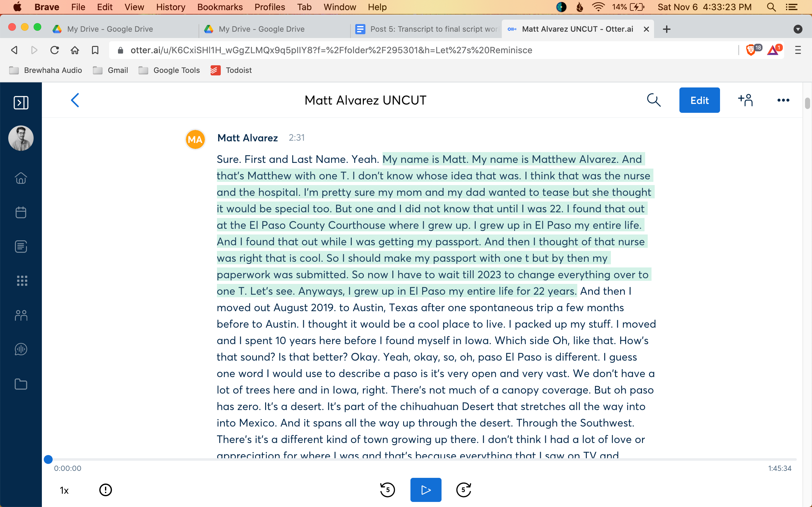Open the Calendar icon in the sidebar
Image resolution: width=812 pixels, height=507 pixels.
21,212
